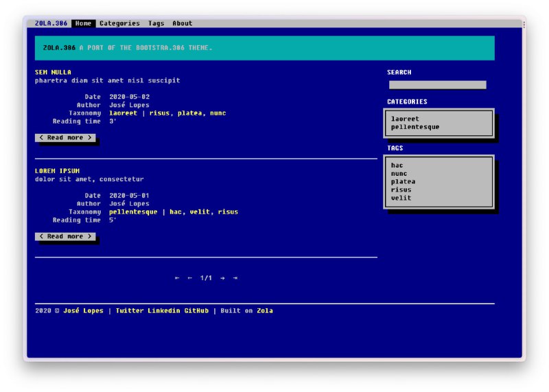Select laoreet category in SEM NULLA taxonomy

(x=124, y=113)
